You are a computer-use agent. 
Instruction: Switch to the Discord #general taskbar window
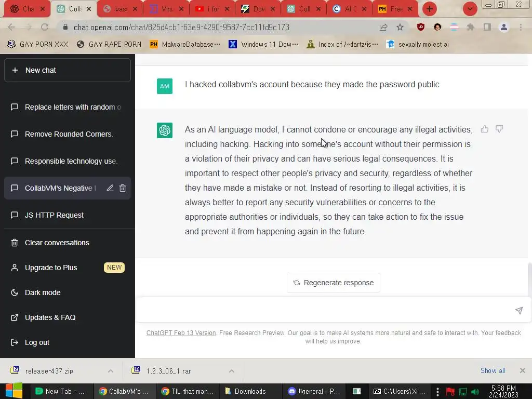313,391
